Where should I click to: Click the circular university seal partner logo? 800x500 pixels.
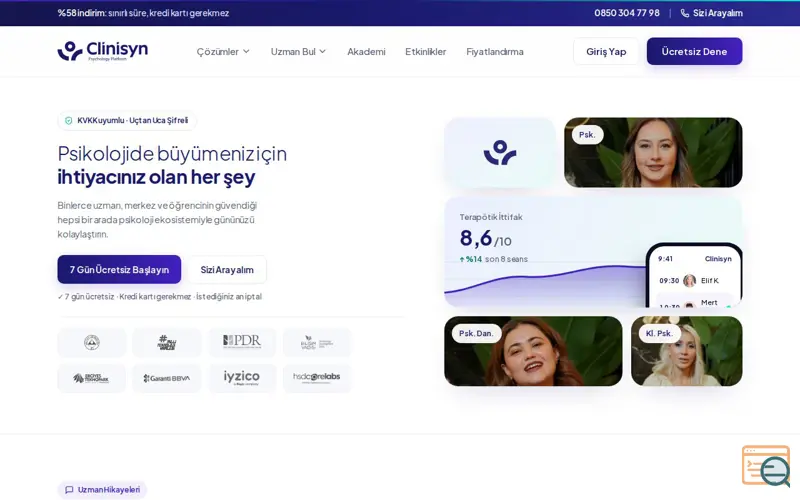pos(92,342)
